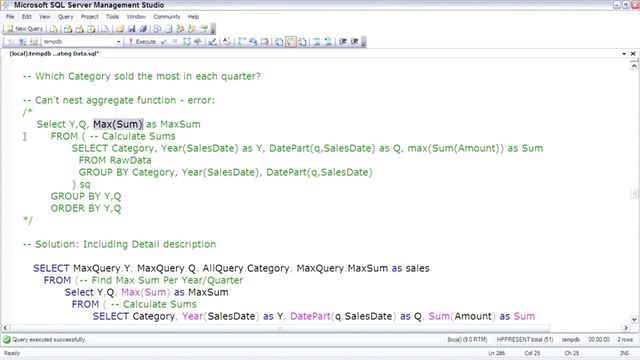Open the Help menu

(193, 17)
